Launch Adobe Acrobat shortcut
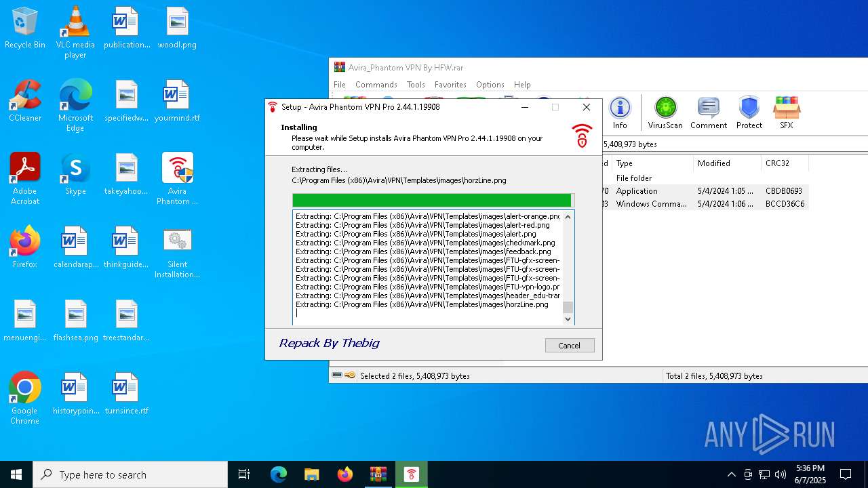Viewport: 868px width, 488px height. 25,179
